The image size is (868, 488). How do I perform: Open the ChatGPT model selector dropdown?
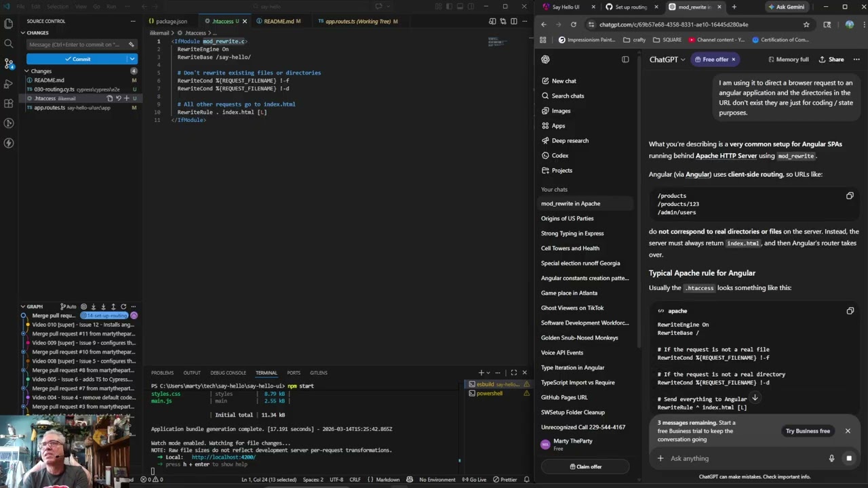click(667, 60)
